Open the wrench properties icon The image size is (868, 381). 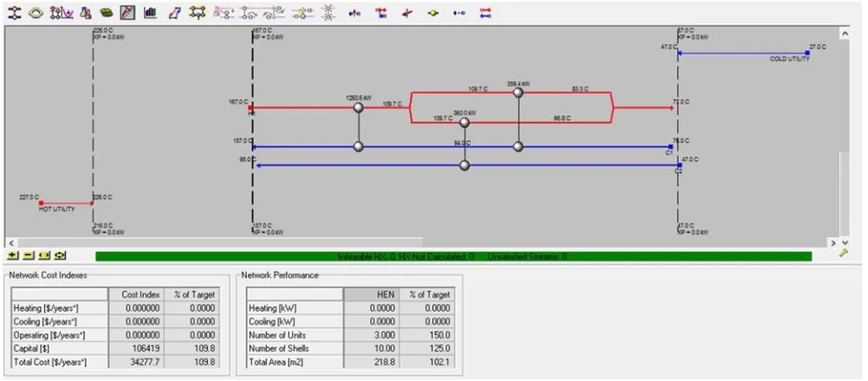[x=845, y=253]
